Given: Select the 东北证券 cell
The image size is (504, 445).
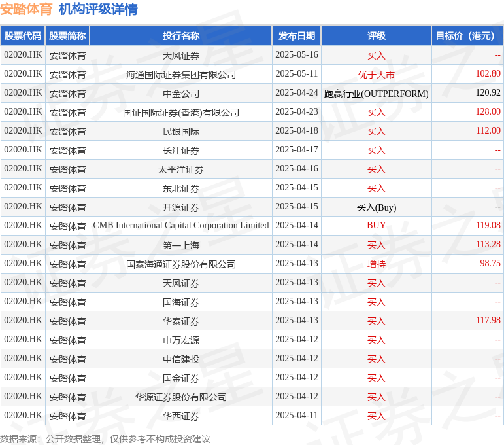Looking at the screenshot, I should [x=181, y=188].
